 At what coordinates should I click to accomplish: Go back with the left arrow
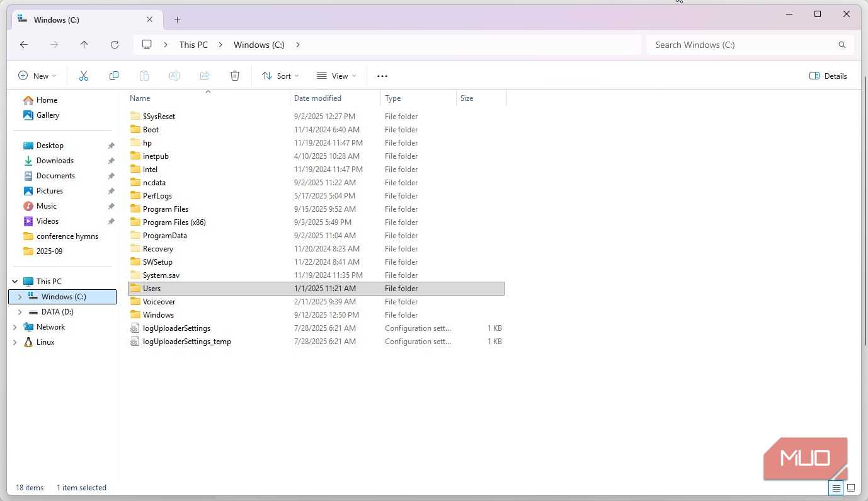click(x=24, y=45)
